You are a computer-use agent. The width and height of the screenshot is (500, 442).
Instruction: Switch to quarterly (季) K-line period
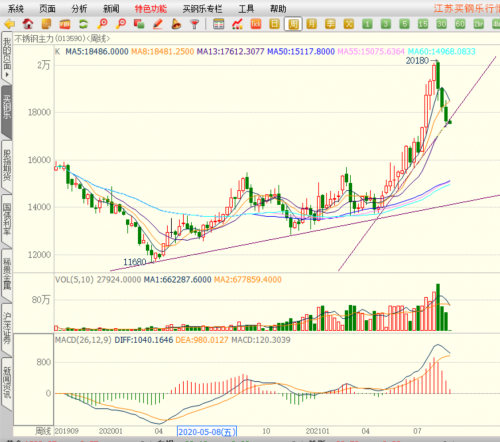coord(330,24)
